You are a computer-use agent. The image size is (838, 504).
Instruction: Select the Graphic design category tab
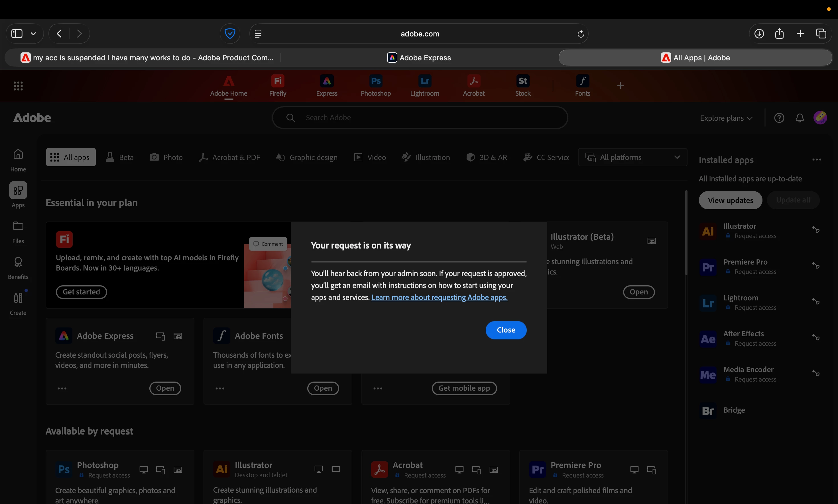306,157
